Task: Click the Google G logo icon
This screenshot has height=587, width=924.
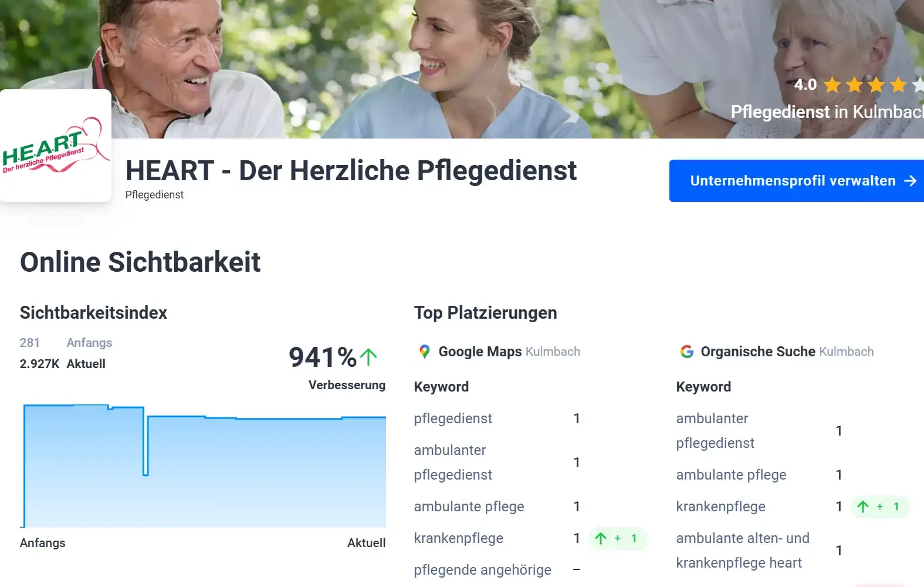Action: 686,352
